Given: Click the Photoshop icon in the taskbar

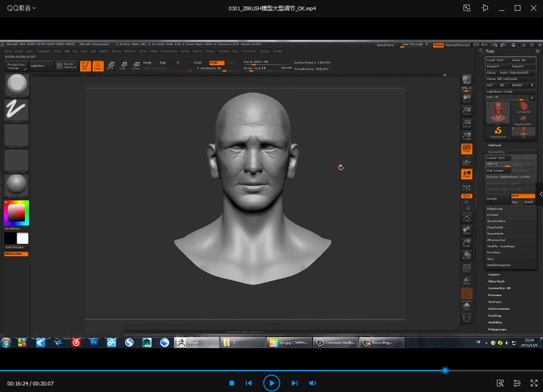Looking at the screenshot, I should click(x=94, y=343).
